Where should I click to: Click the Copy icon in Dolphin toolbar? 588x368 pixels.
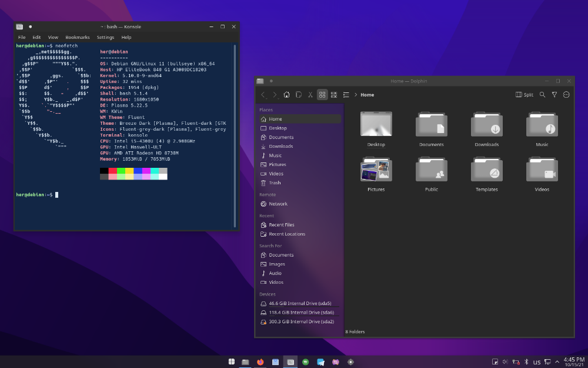(x=299, y=95)
